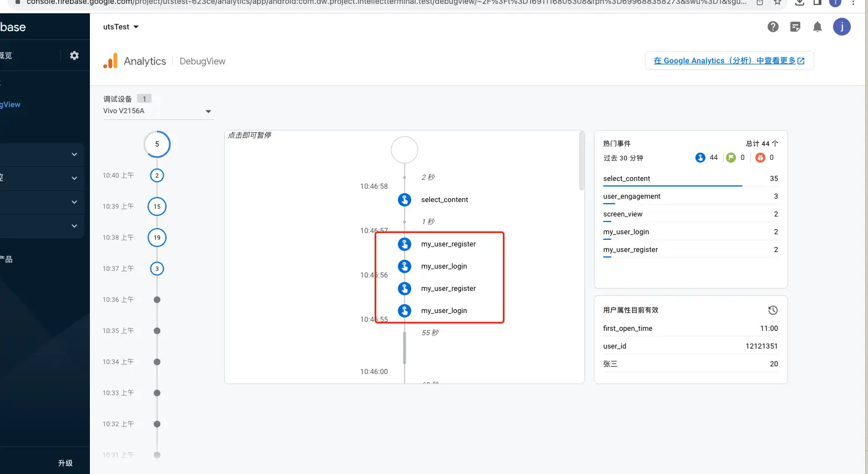Click the select_content row in top events
The height and width of the screenshot is (474, 868).
(x=690, y=179)
